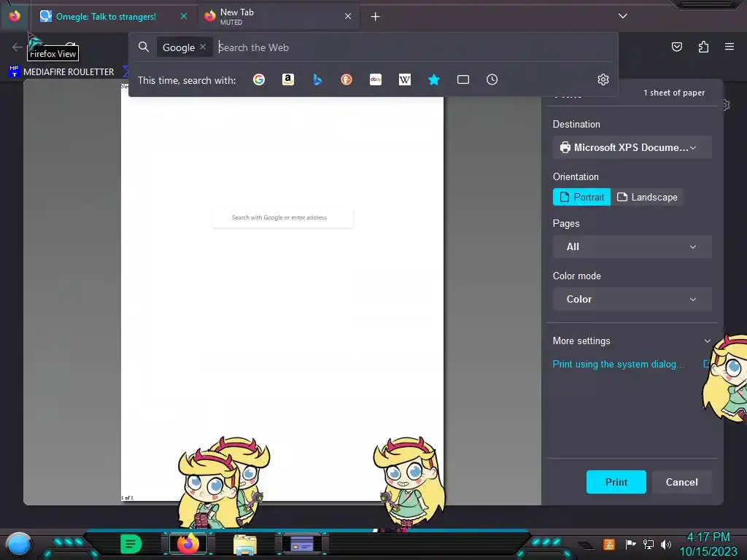This screenshot has height=560, width=747.
Task: Search this time with eBay icon
Action: tap(376, 79)
